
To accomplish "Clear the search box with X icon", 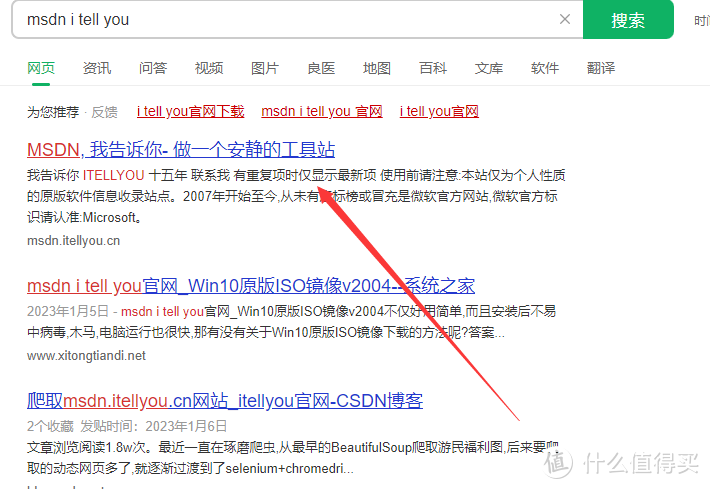I will click(x=565, y=19).
